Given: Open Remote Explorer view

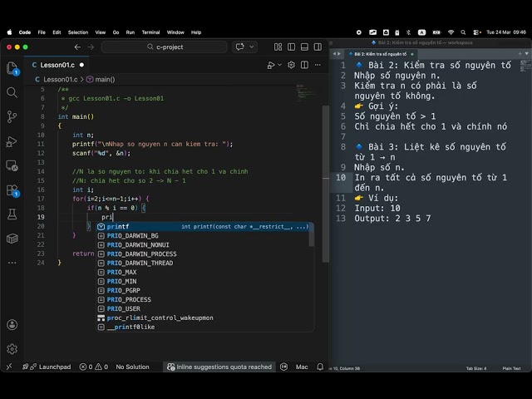Looking at the screenshot, I should (x=12, y=165).
